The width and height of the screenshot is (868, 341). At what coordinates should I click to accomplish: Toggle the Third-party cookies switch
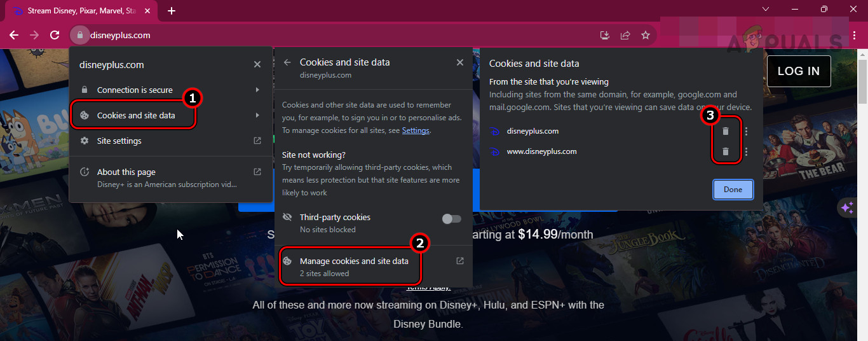coord(451,219)
